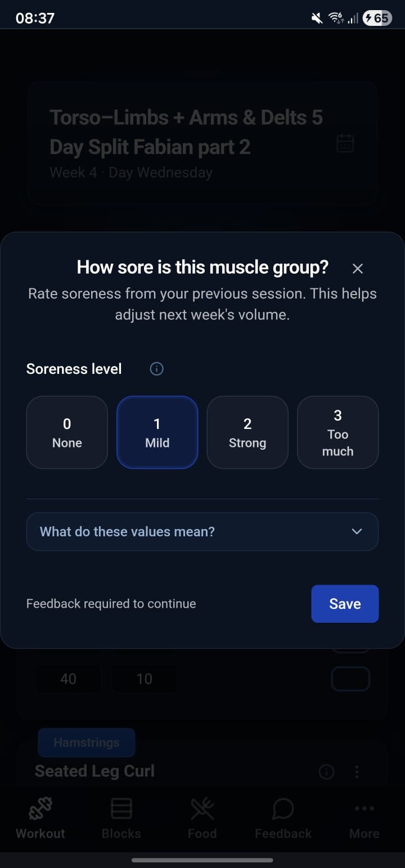The height and width of the screenshot is (868, 405).
Task: Tap the chevron on the values explanation row
Action: (x=357, y=531)
